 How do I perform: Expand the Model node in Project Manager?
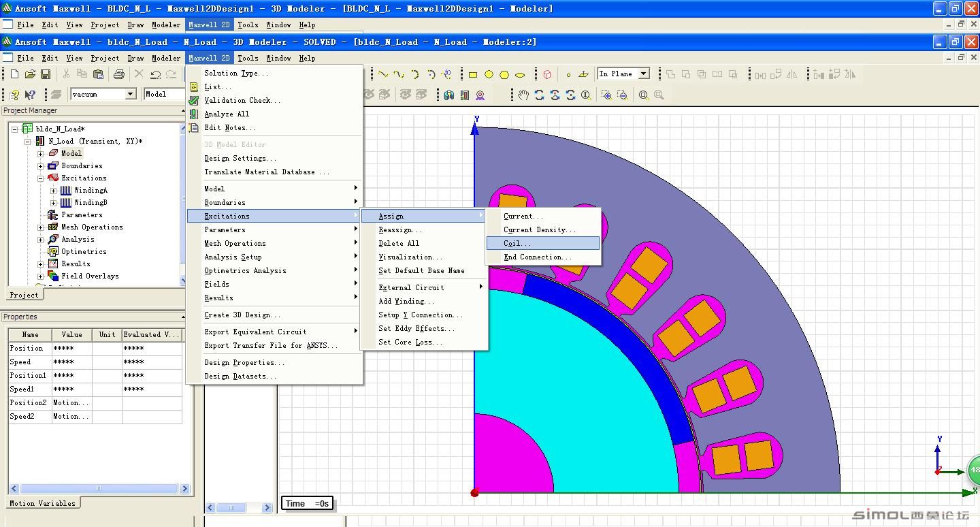40,153
